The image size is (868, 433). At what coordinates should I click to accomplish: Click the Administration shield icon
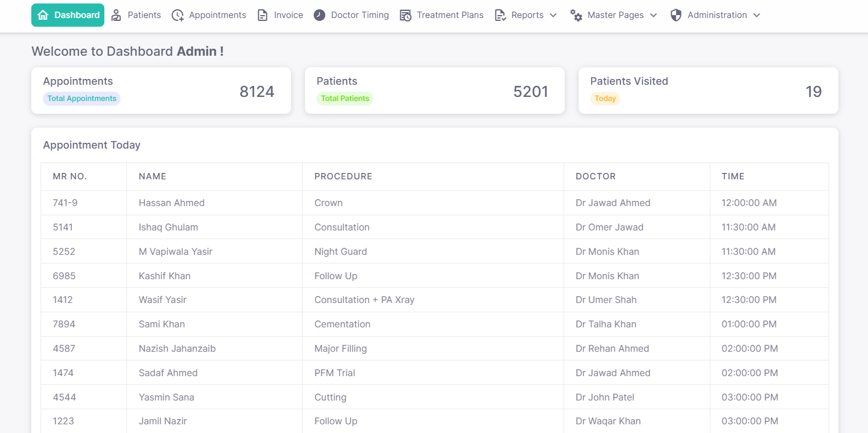pyautogui.click(x=675, y=15)
